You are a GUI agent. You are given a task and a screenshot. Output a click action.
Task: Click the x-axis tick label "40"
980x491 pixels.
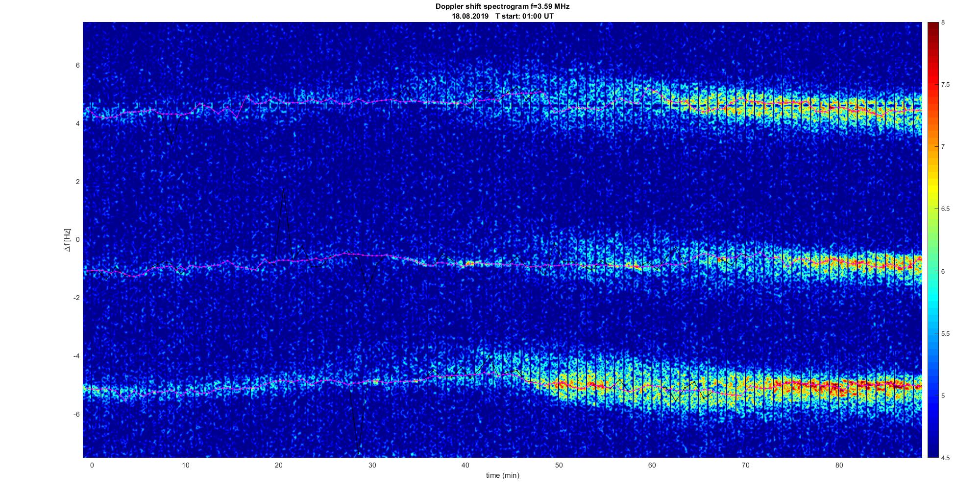point(465,465)
